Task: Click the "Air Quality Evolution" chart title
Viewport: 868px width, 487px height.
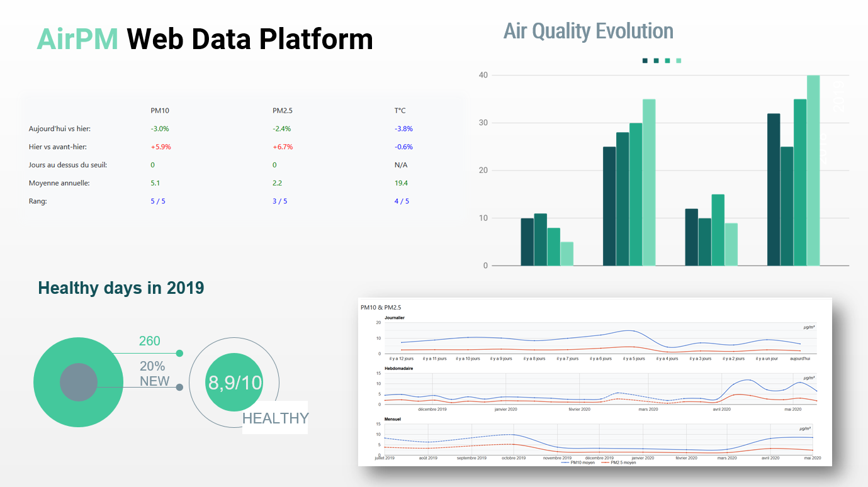Action: pyautogui.click(x=589, y=31)
